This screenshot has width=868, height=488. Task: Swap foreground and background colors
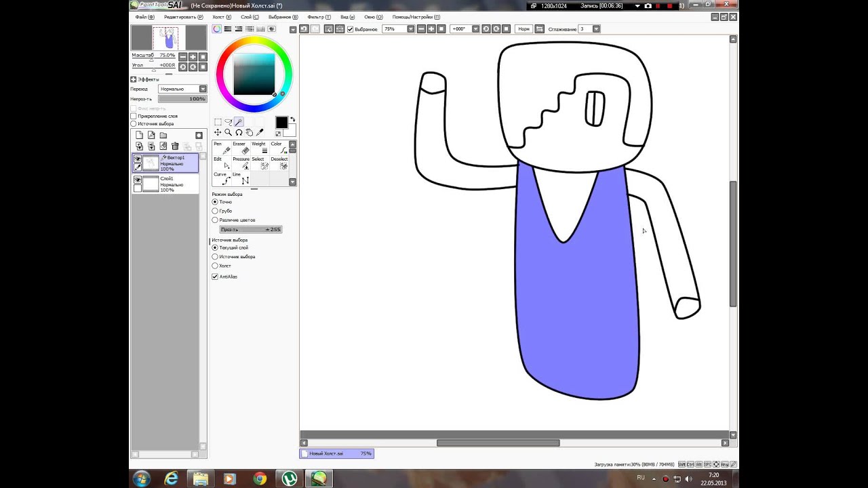coord(292,120)
